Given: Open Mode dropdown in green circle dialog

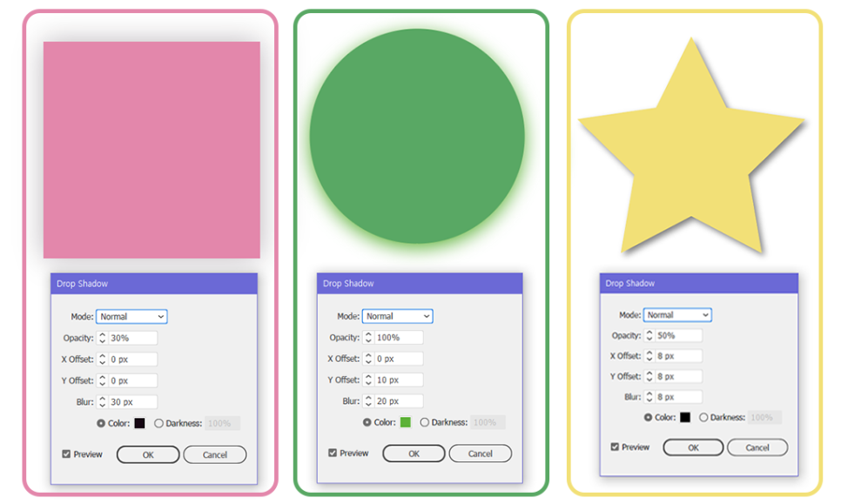Looking at the screenshot, I should tap(398, 316).
